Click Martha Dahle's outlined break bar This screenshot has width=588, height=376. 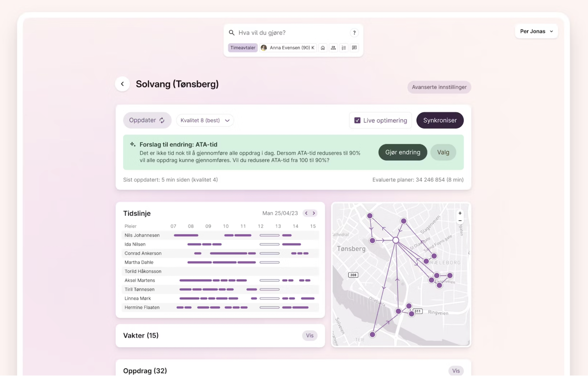coord(269,262)
